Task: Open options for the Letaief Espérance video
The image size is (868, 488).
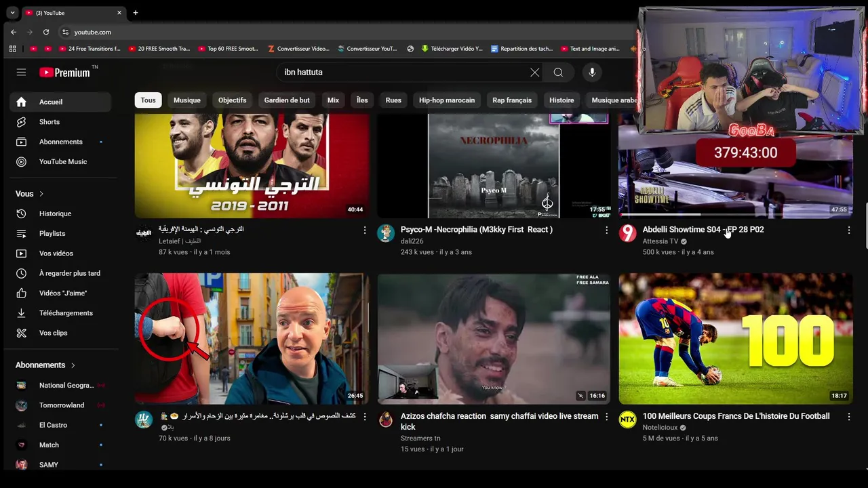Action: point(365,230)
